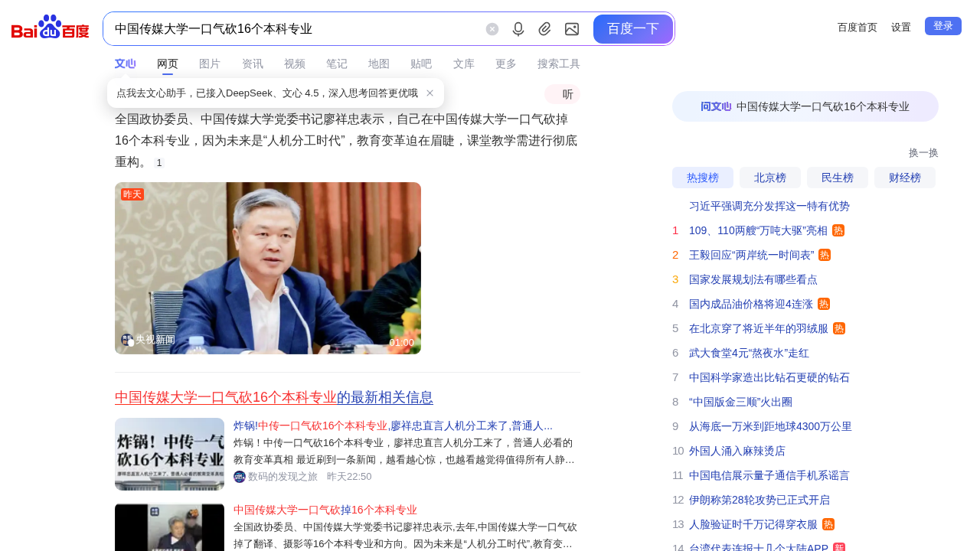
Task: Open image search camera icon
Action: click(x=571, y=29)
